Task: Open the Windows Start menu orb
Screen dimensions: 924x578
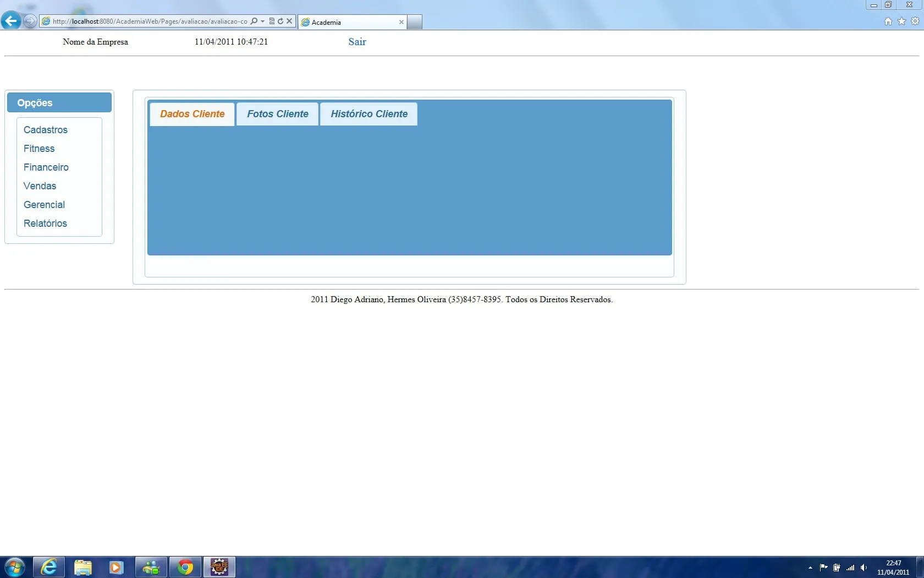Action: (x=14, y=567)
